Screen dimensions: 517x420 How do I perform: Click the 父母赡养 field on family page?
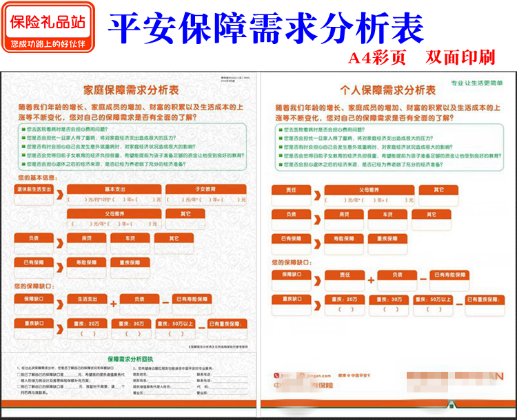pyautogui.click(x=114, y=219)
